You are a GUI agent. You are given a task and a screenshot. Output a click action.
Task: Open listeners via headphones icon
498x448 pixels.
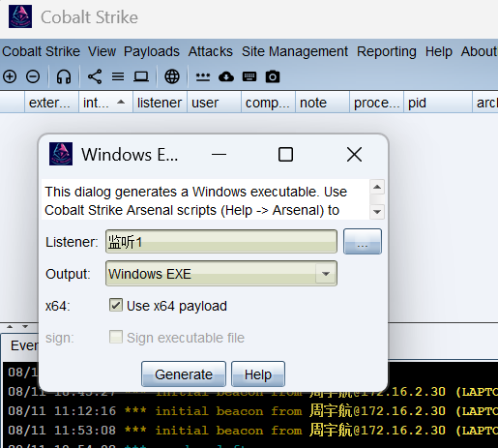[64, 76]
